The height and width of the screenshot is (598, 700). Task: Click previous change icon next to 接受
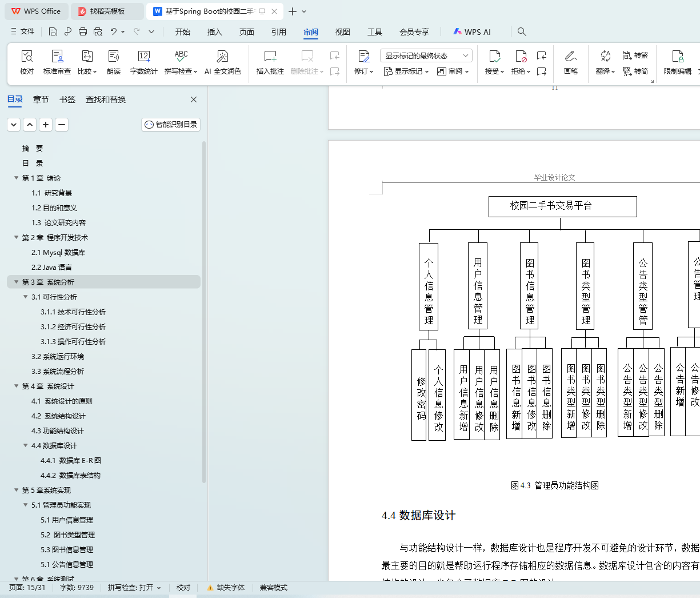542,55
